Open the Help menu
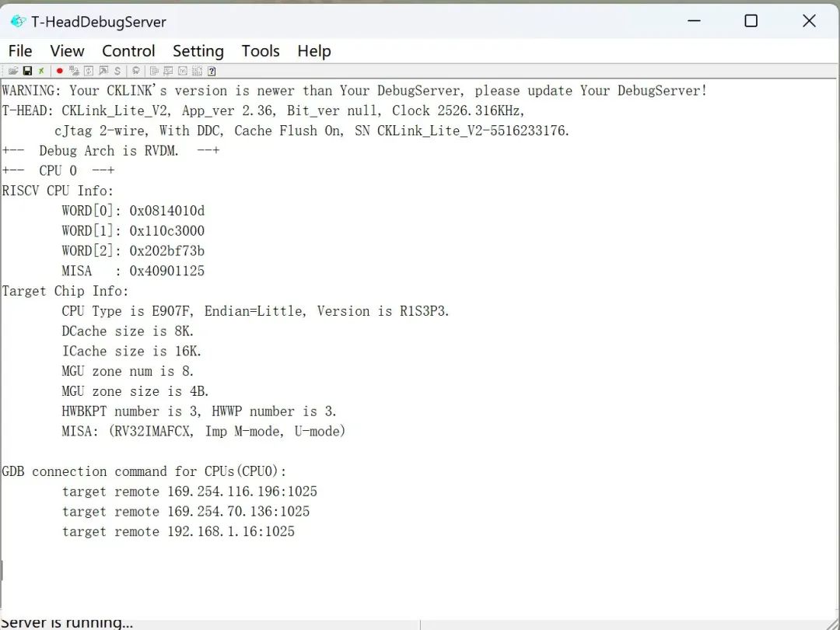Image resolution: width=840 pixels, height=630 pixels. [x=313, y=51]
